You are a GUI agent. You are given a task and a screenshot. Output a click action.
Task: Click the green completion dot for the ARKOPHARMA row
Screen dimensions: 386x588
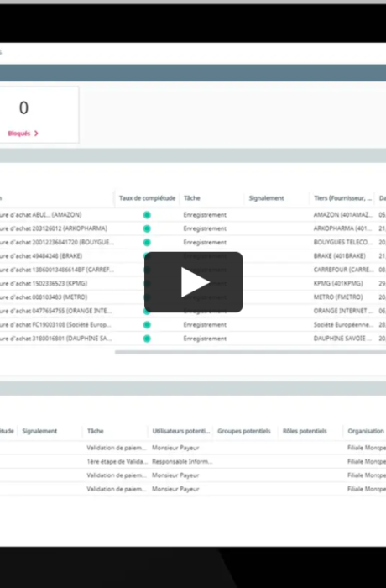click(x=147, y=228)
